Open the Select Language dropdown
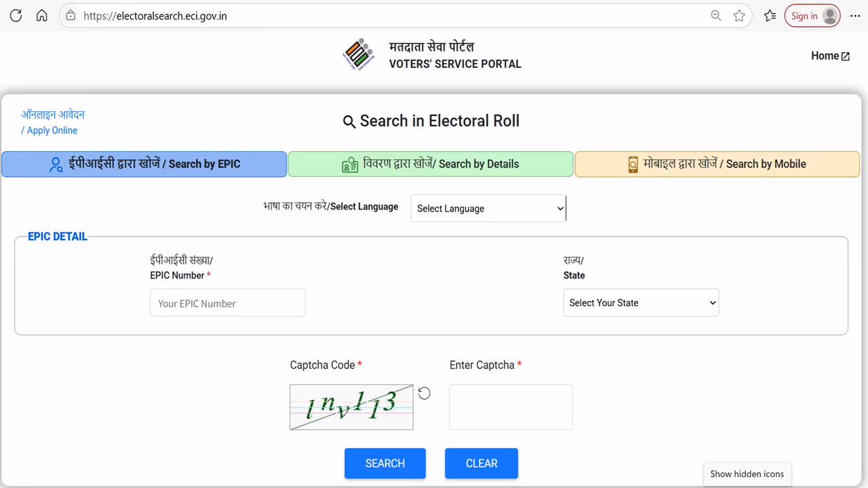The width and height of the screenshot is (868, 488). (488, 208)
